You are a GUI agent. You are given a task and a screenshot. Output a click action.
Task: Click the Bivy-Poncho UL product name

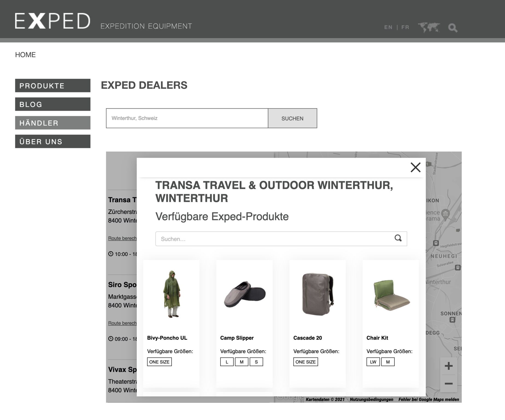pos(167,338)
